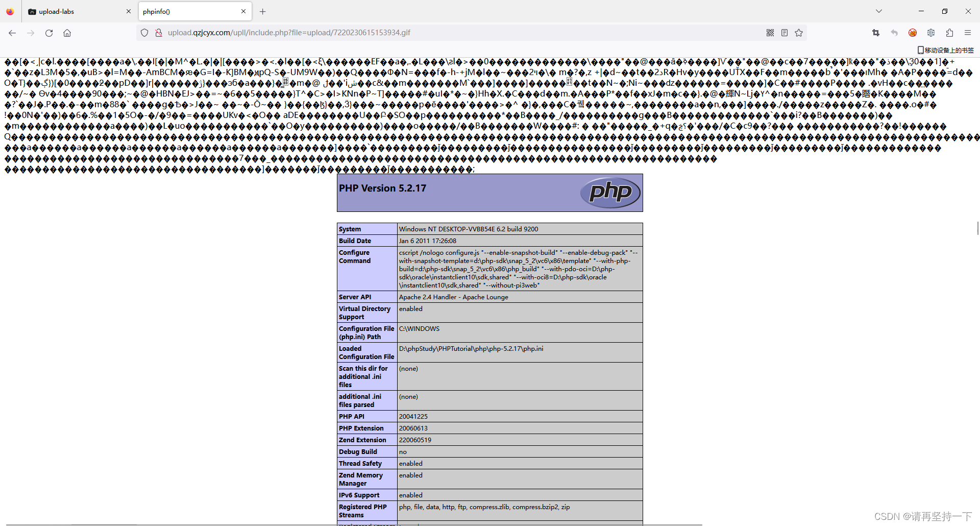The height and width of the screenshot is (526, 980).
Task: Click the browser forward arrow
Action: (x=31, y=33)
